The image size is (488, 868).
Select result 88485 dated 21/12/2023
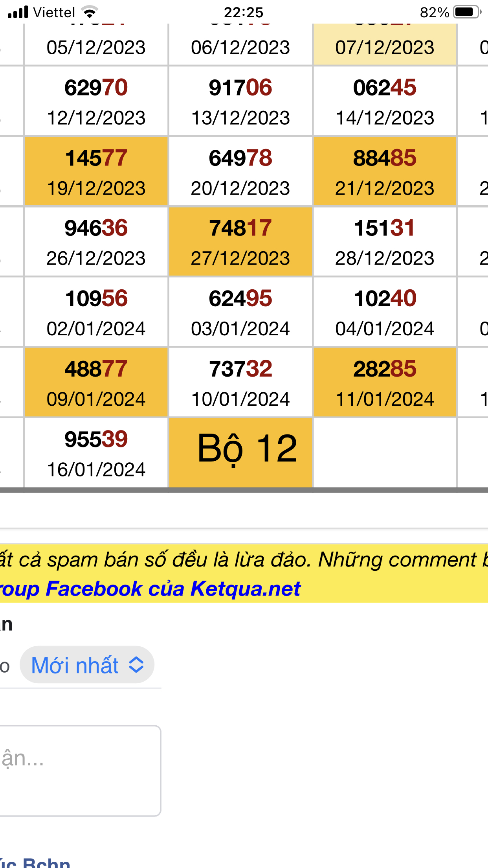tap(385, 171)
